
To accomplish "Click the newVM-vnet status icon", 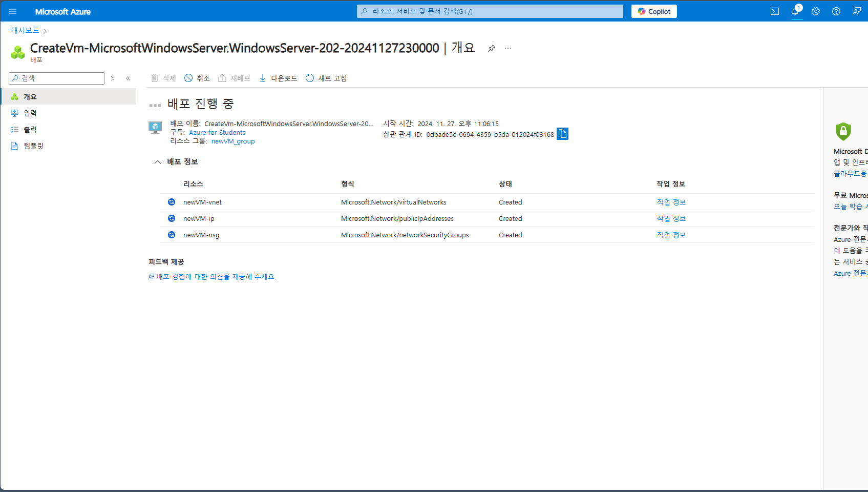I will pyautogui.click(x=172, y=202).
